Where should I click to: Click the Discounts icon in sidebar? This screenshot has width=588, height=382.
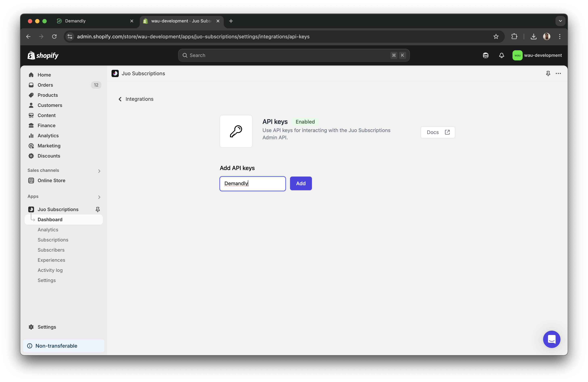point(31,156)
